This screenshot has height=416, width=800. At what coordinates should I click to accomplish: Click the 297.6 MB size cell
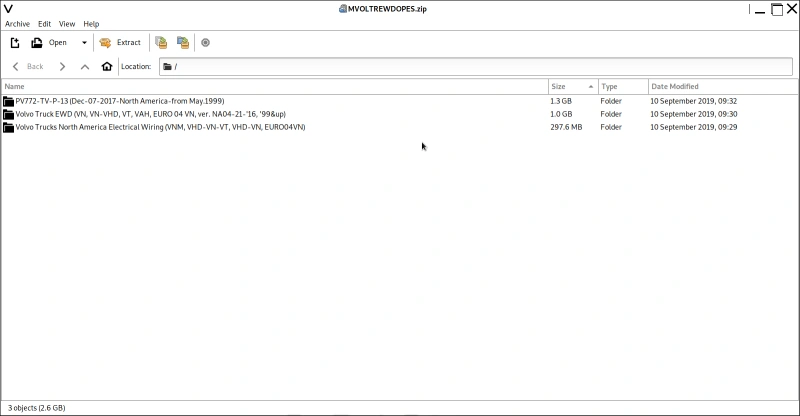(x=566, y=127)
